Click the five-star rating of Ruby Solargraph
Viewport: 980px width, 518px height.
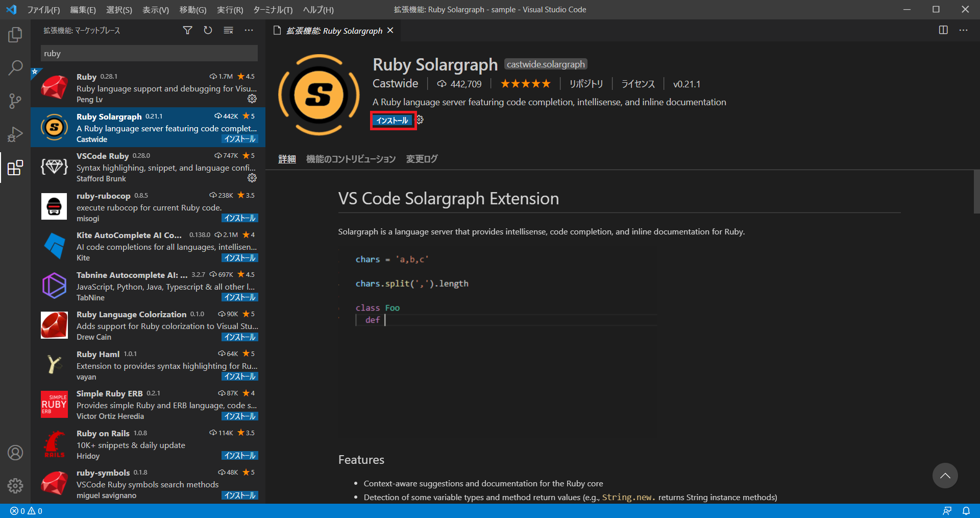click(525, 84)
